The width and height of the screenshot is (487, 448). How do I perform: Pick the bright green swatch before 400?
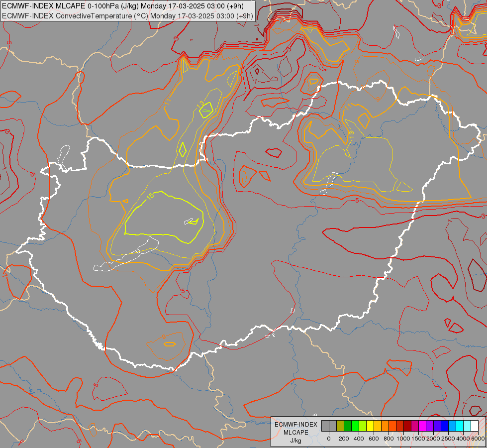[x=355, y=426]
